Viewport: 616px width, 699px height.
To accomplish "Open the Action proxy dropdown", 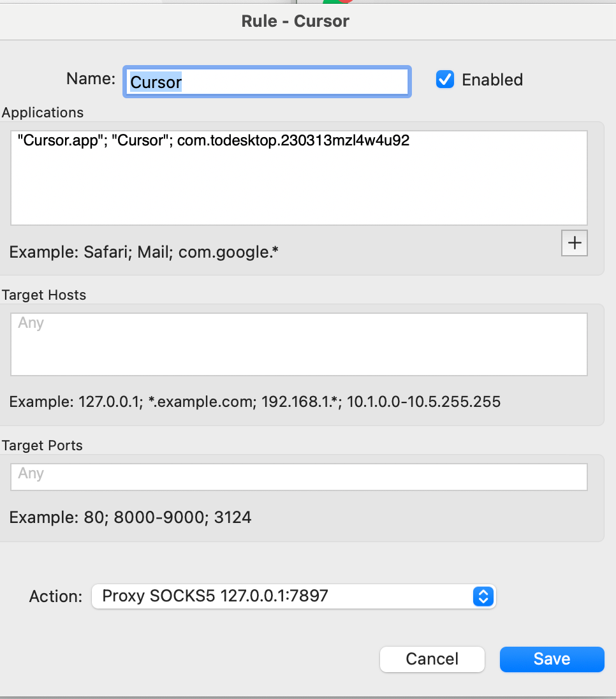I will point(293,596).
